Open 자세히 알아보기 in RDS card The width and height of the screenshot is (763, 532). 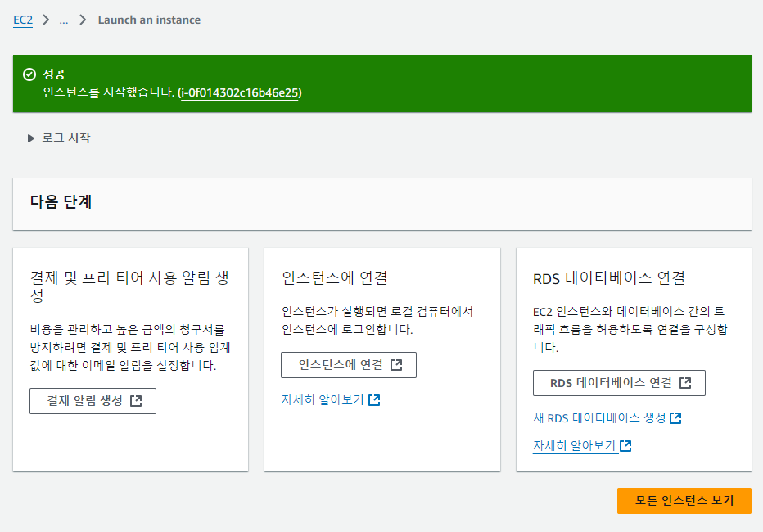click(x=575, y=445)
